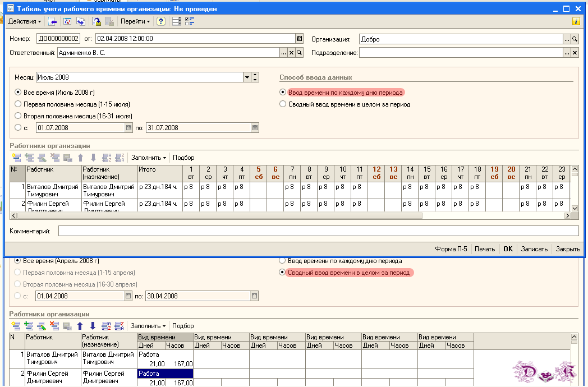Open Заполнить dropdown in July window
Image resolution: width=588 pixels, height=387 pixels.
(148, 158)
